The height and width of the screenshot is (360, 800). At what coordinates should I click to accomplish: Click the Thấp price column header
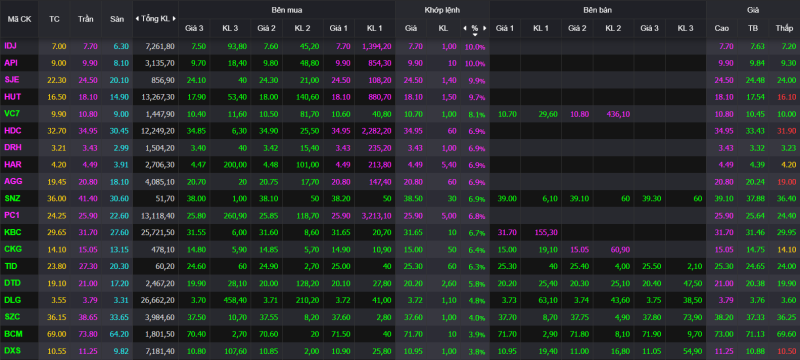click(x=784, y=29)
